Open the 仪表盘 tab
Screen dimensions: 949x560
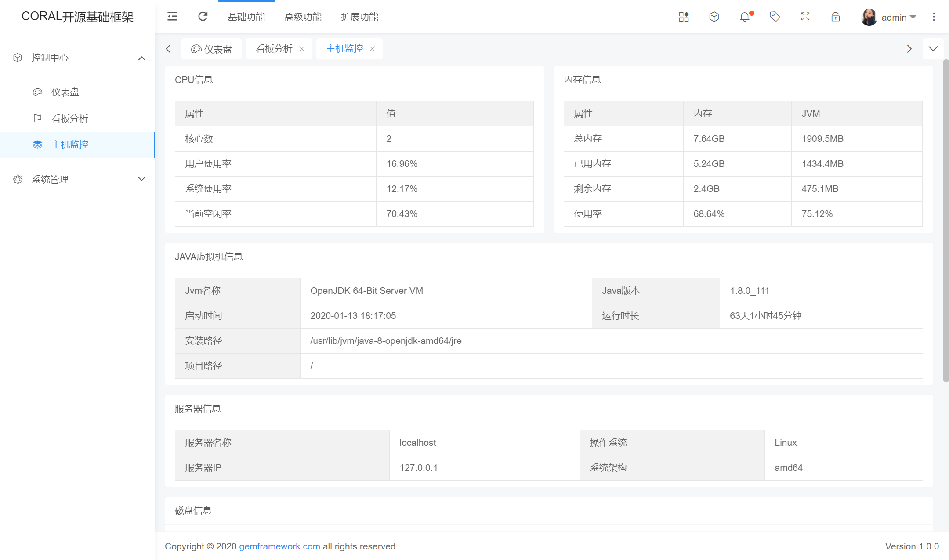pos(211,49)
